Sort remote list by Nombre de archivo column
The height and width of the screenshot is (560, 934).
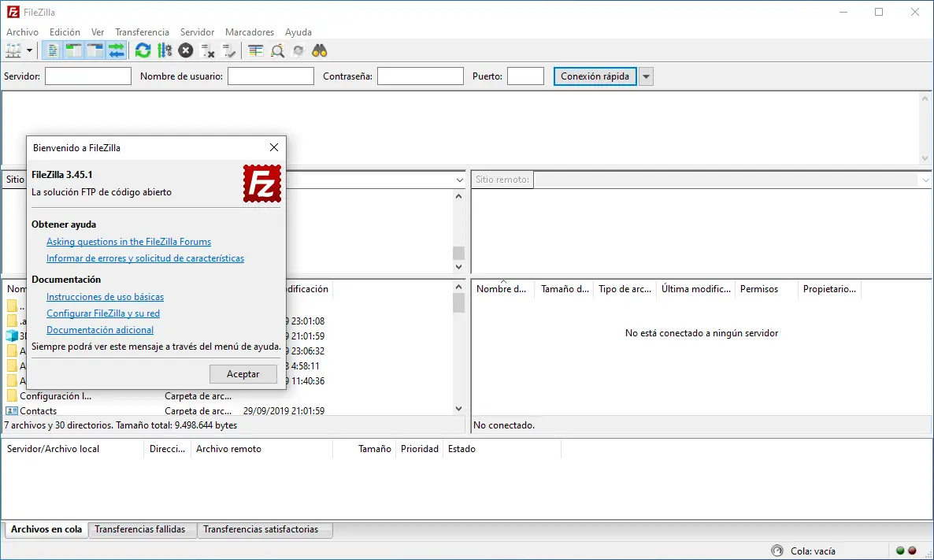(502, 289)
